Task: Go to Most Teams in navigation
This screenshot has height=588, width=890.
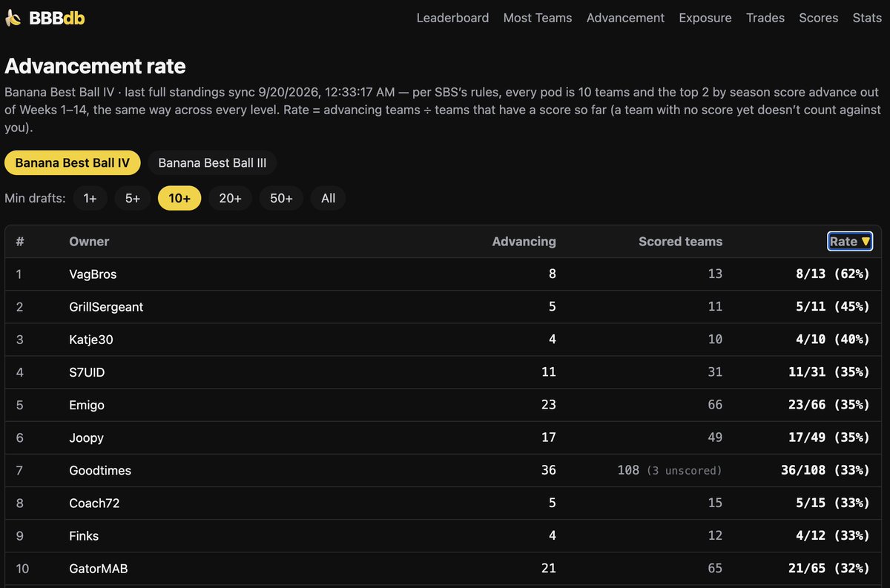Action: 538,18
